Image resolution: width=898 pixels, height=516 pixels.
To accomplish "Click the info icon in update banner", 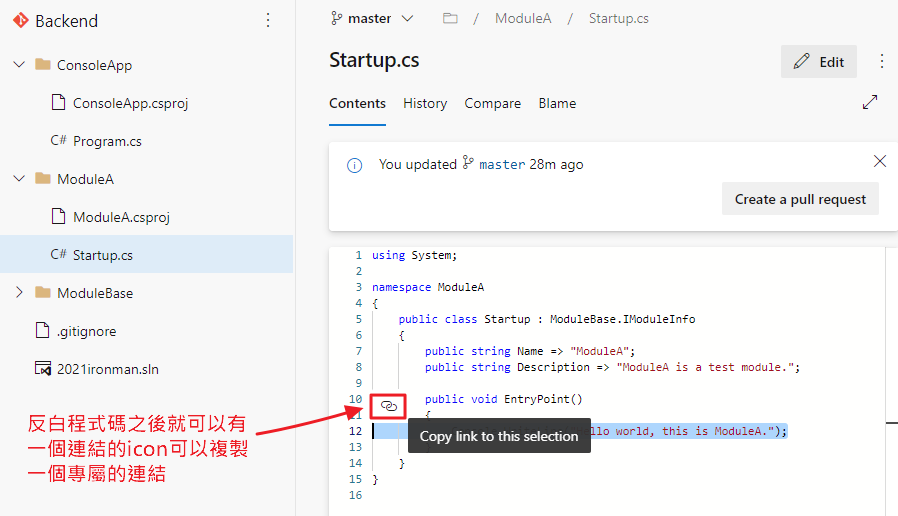I will pos(355,166).
